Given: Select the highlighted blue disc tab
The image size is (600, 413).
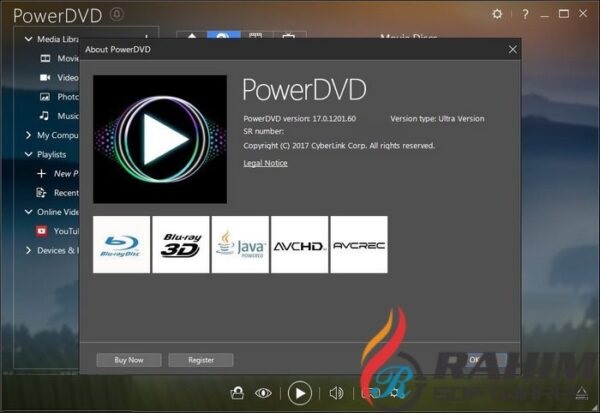Looking at the screenshot, I should (223, 36).
